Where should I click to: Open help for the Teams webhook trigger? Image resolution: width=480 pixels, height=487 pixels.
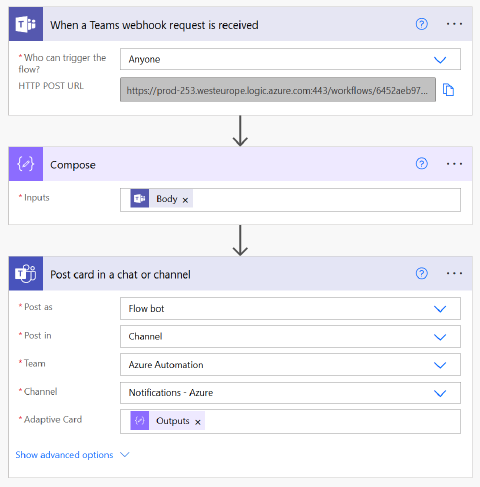[422, 24]
